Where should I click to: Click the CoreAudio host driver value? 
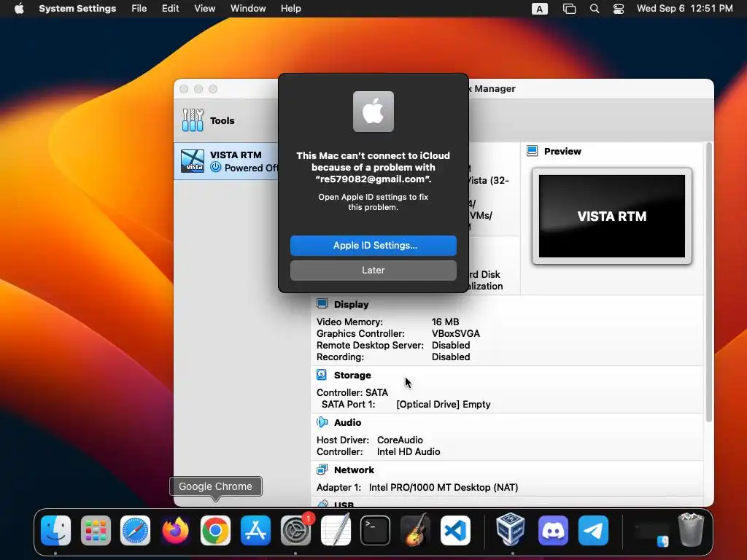tap(400, 440)
